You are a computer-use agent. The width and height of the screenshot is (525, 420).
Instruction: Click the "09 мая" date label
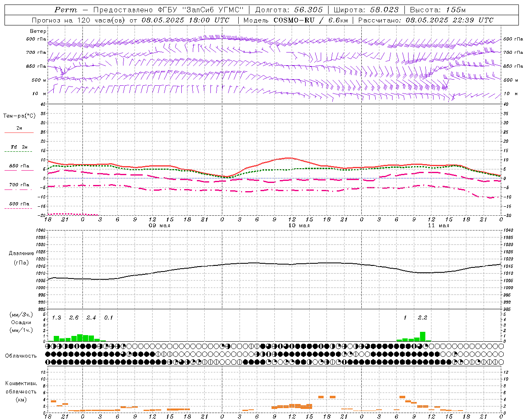click(159, 226)
